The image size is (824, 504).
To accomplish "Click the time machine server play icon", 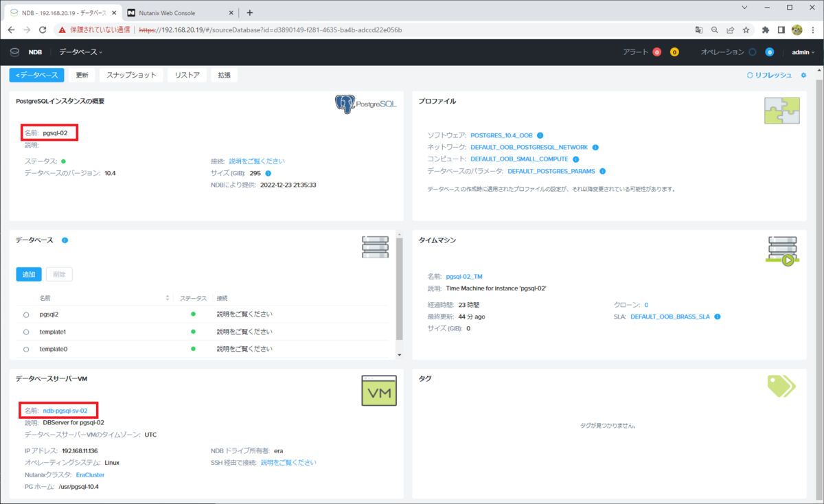I will pos(782,251).
